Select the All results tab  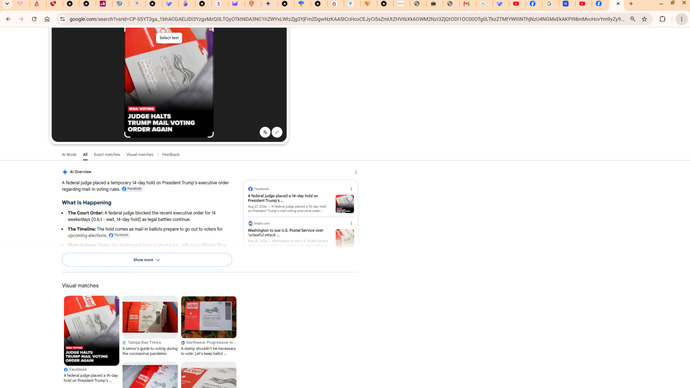click(85, 154)
